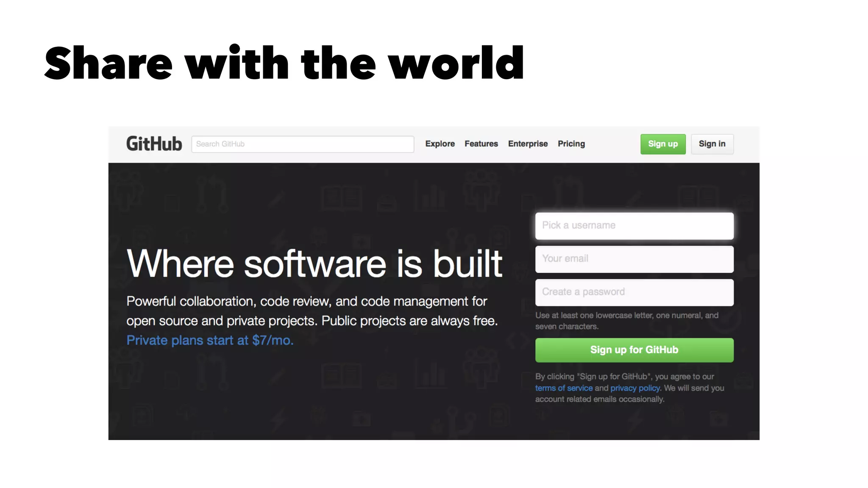The height and width of the screenshot is (488, 868).
Task: Click the password requirements hint text
Action: point(626,321)
